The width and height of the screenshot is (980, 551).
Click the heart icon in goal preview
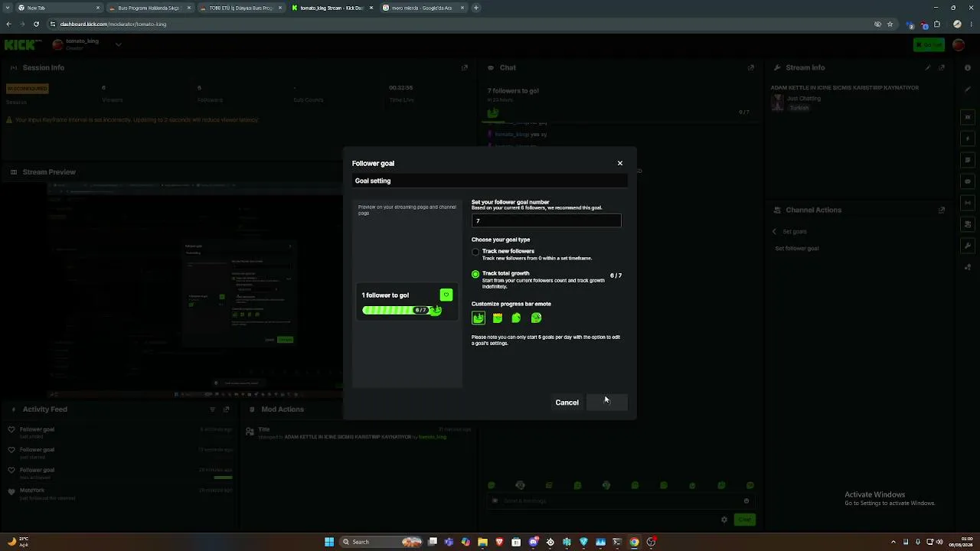coord(446,295)
